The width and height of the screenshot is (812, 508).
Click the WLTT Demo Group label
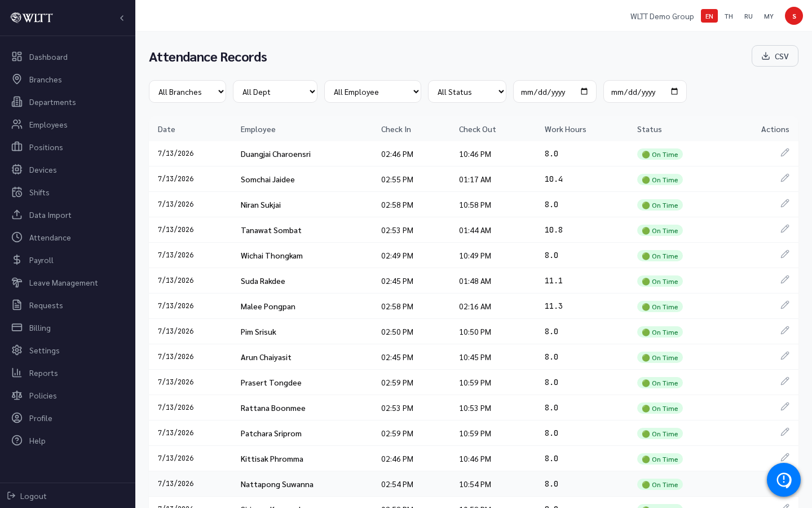click(662, 16)
